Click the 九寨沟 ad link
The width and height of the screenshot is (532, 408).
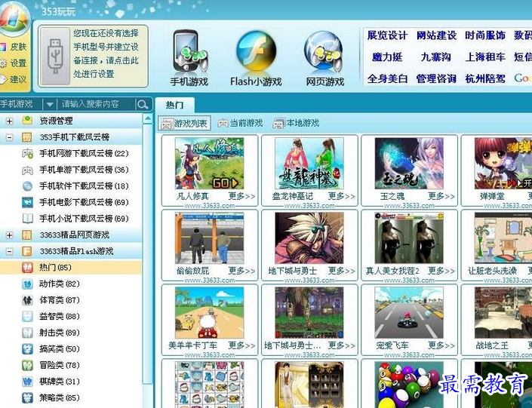pos(436,57)
